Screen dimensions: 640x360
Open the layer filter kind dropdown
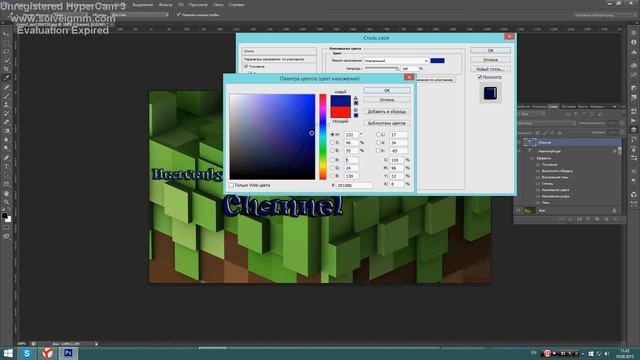(x=532, y=114)
